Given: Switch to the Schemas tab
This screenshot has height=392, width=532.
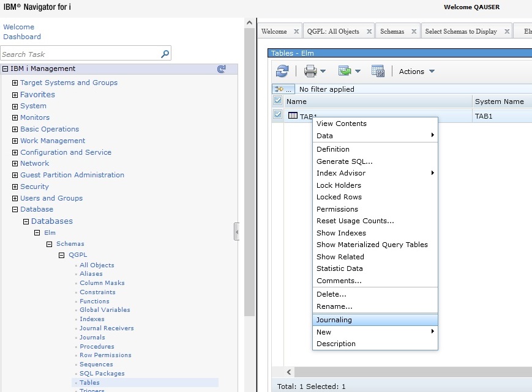Looking at the screenshot, I should coord(392,31).
